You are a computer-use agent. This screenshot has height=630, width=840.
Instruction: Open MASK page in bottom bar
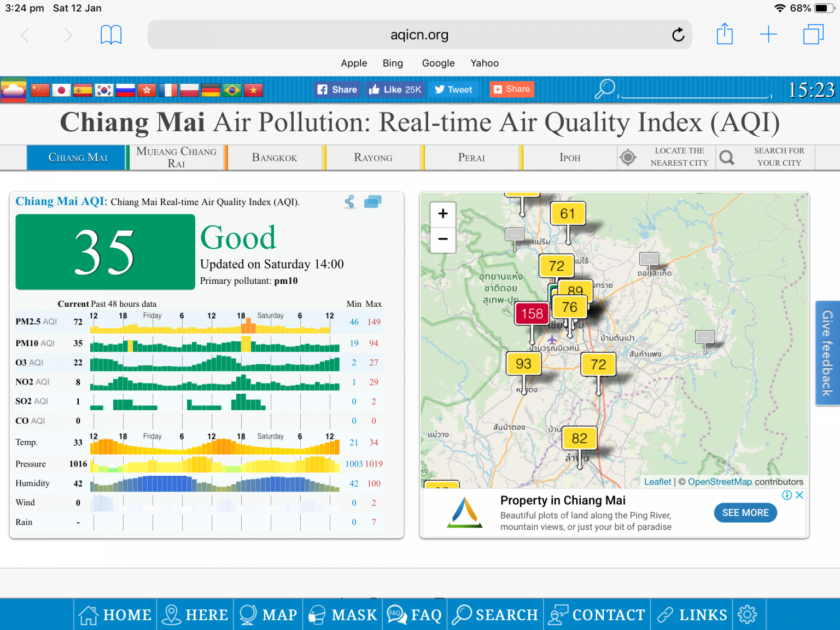[x=343, y=615]
